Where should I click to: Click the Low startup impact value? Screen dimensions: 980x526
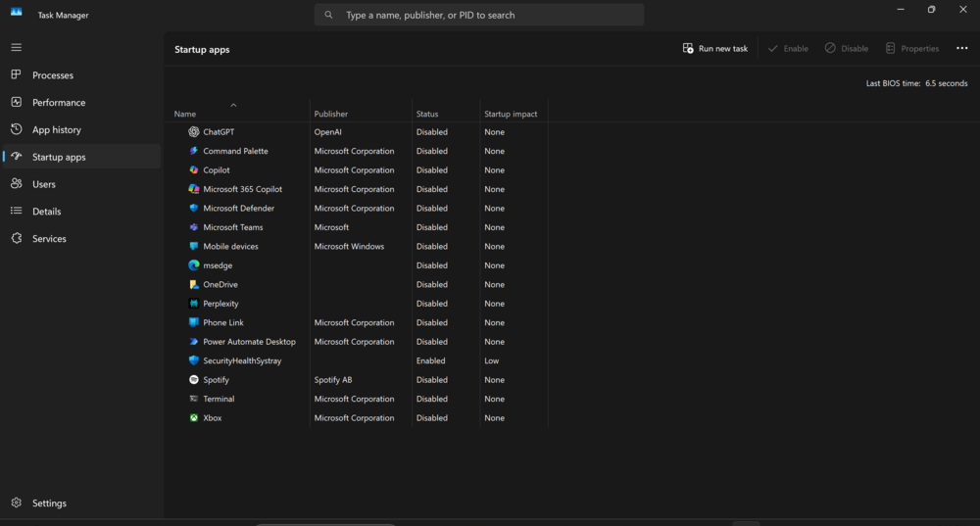pyautogui.click(x=492, y=360)
